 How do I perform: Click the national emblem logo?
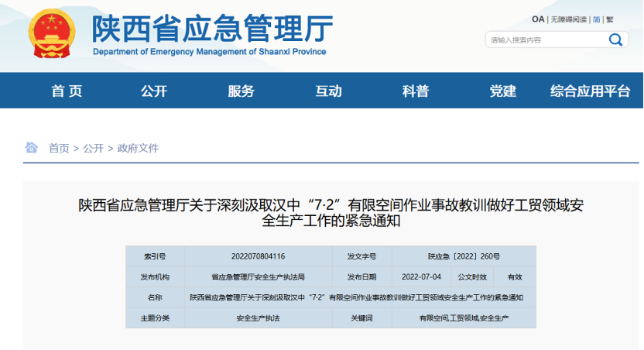(52, 35)
